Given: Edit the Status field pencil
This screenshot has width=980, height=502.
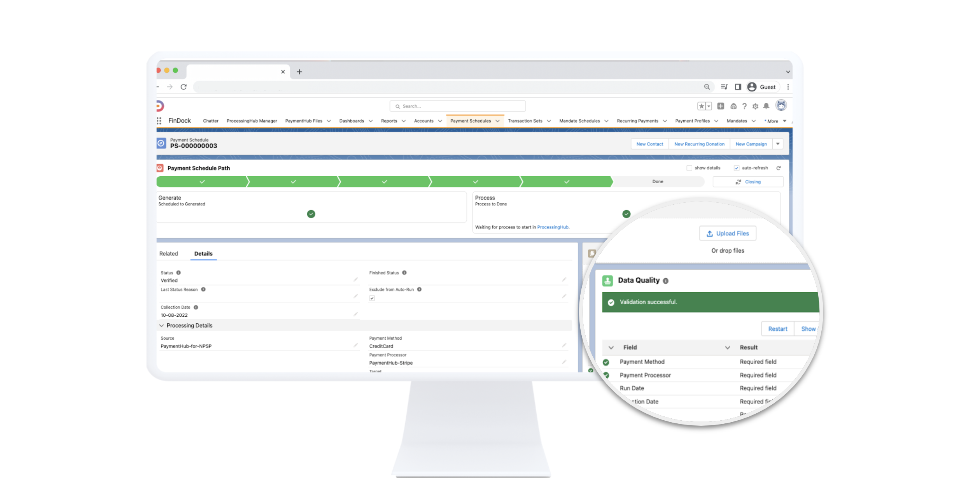Looking at the screenshot, I should [355, 279].
